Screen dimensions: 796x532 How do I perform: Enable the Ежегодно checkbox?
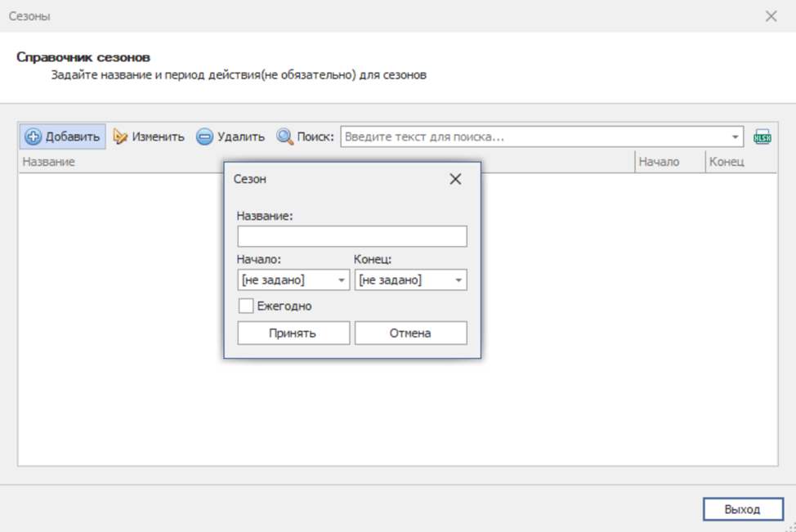click(246, 306)
